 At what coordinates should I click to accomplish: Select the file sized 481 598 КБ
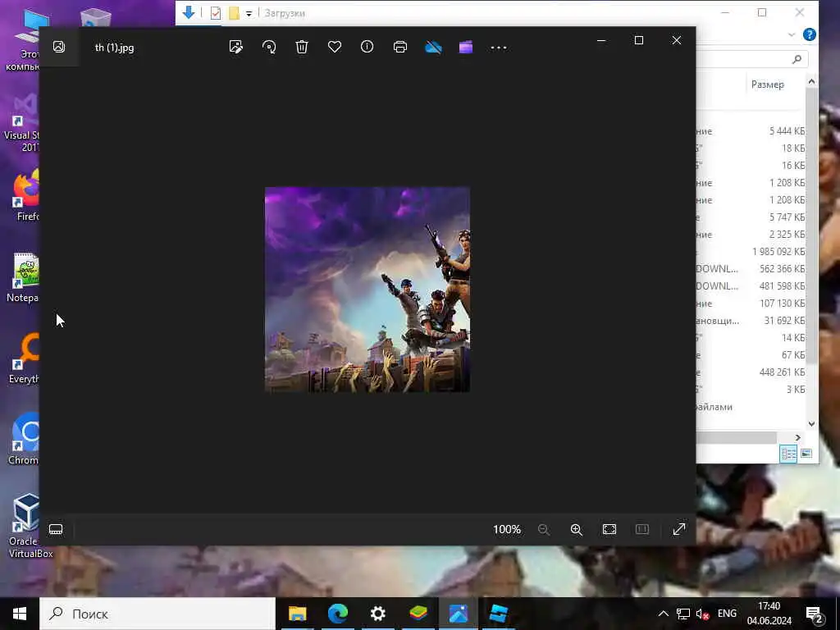(x=751, y=285)
